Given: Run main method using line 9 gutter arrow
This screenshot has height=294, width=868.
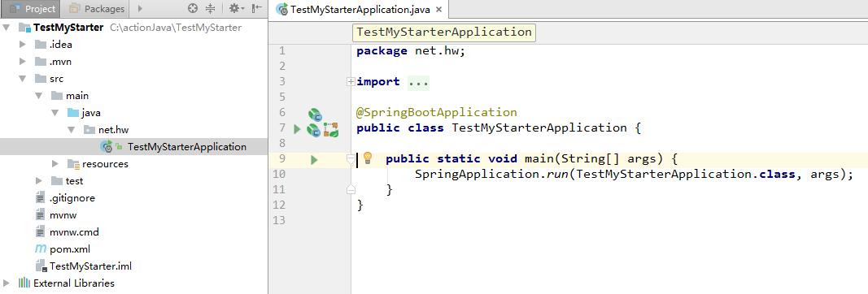Looking at the screenshot, I should coord(314,160).
